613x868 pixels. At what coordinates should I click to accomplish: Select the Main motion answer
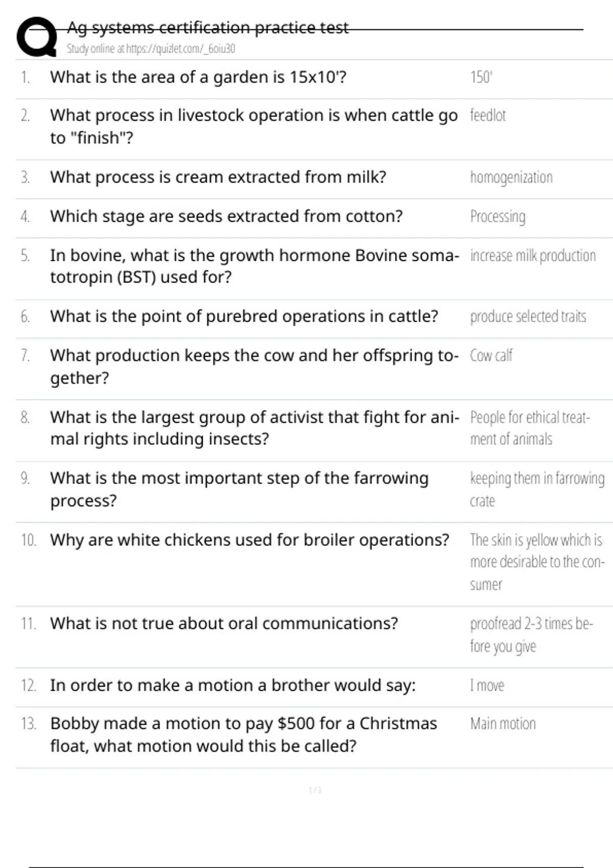(x=503, y=724)
